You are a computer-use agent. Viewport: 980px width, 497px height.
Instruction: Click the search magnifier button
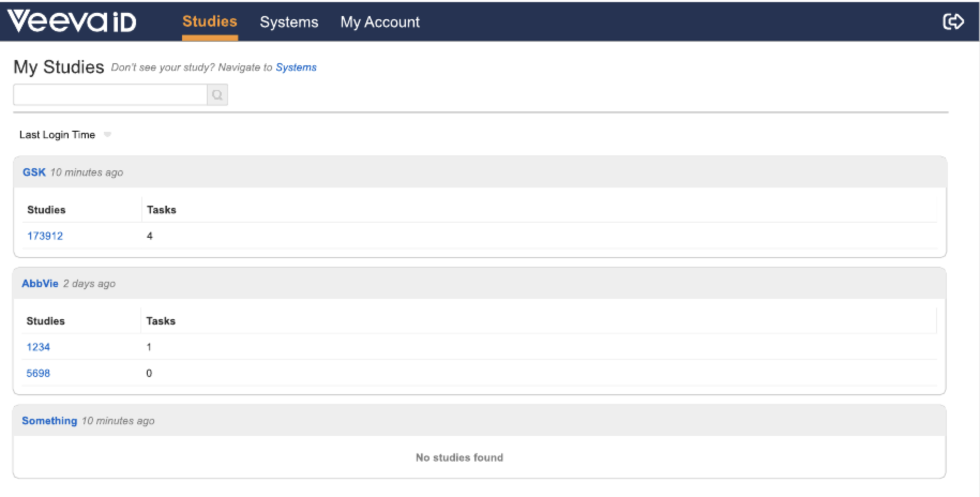pos(217,95)
